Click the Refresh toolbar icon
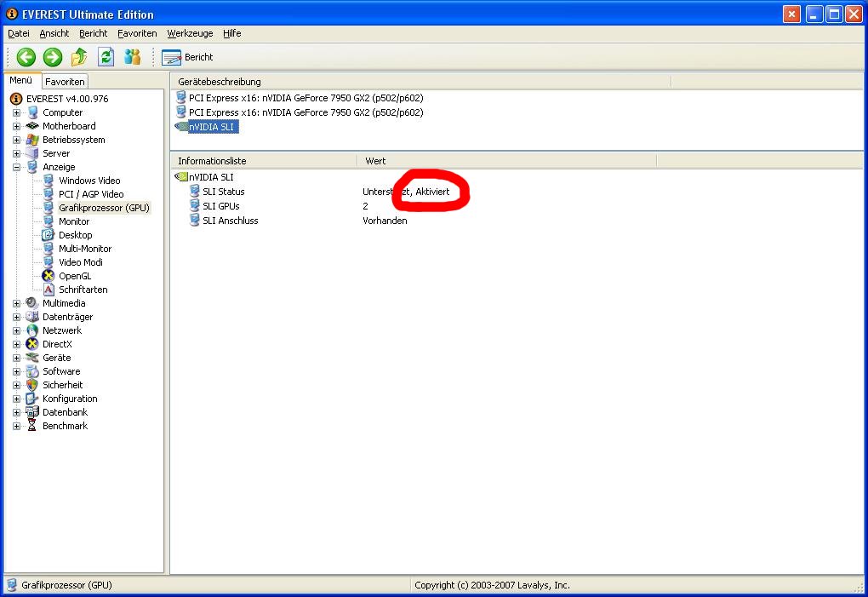This screenshot has height=597, width=868. click(106, 57)
